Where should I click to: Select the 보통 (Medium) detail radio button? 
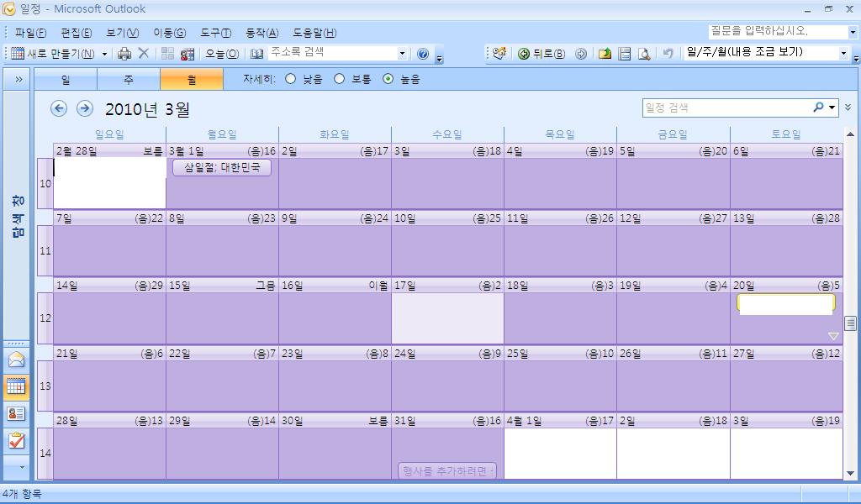(340, 79)
